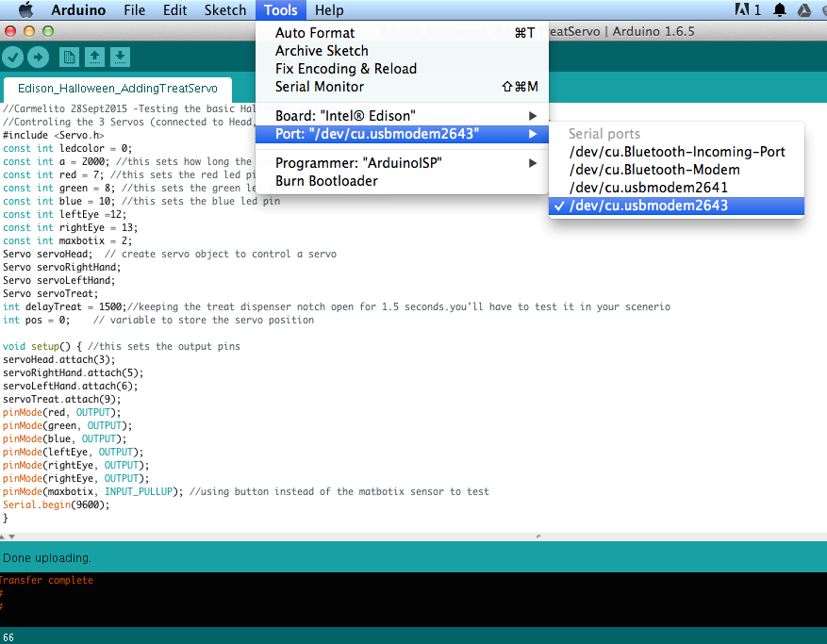Close the open Tools menu
Viewport: 827px width, 644px height.
pos(281,10)
